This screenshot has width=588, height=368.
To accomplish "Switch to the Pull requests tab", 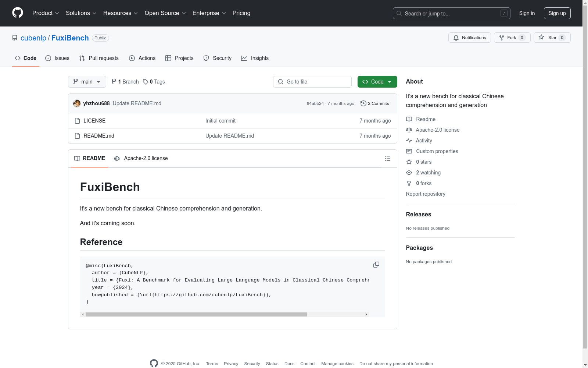I will click(x=99, y=58).
